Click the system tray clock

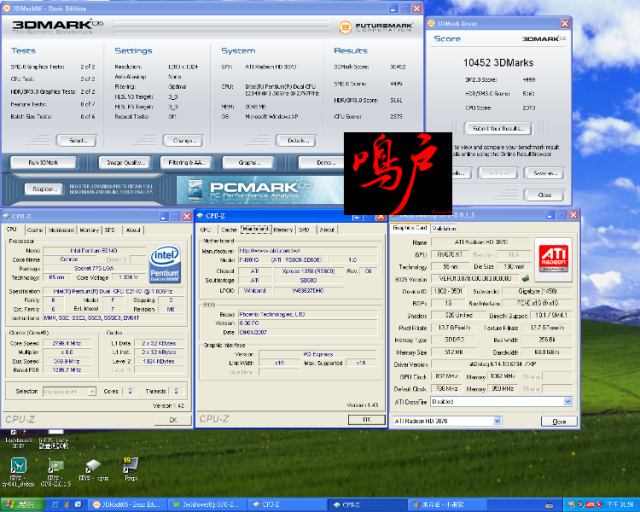click(620, 505)
